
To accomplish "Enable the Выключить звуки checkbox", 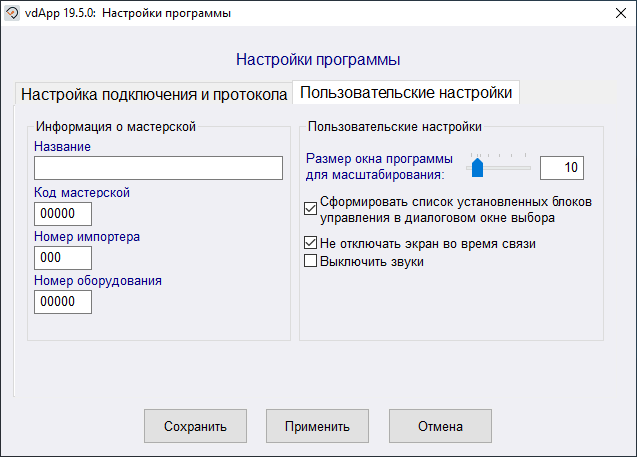I will 310,262.
